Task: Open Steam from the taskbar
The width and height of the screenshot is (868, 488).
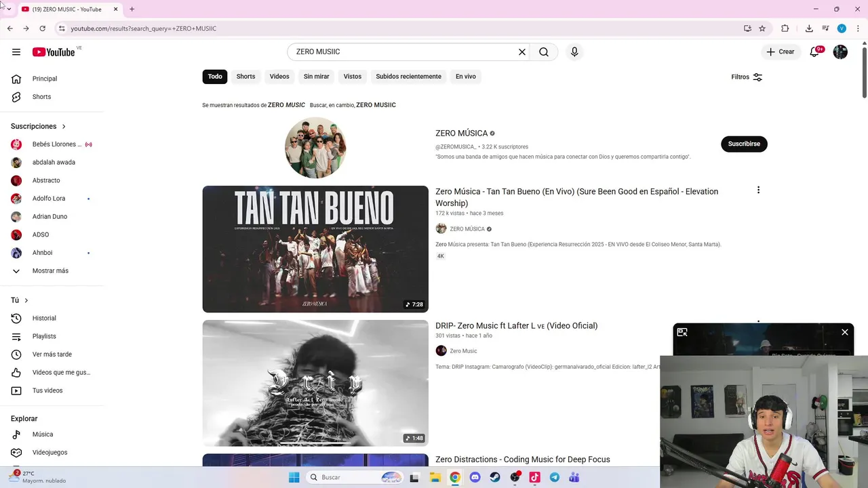Action: (x=495, y=477)
